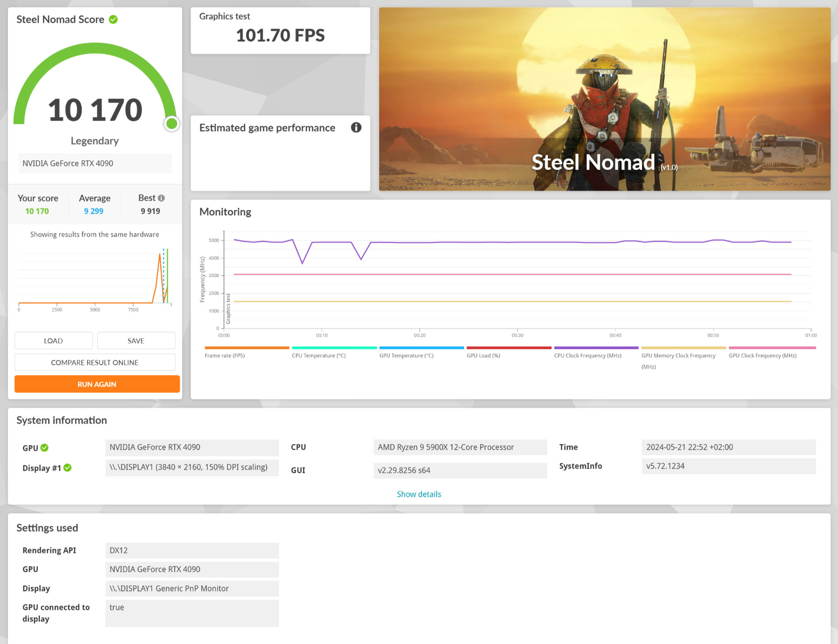Screen dimensions: 838x644
Task: Toggle the GPU Temperature legend series
Action: click(x=422, y=352)
